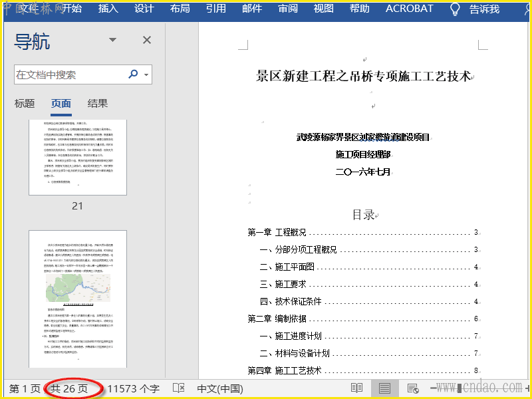Open the ACROBAT ribbon tab
Image resolution: width=532 pixels, height=399 pixels.
[x=409, y=9]
